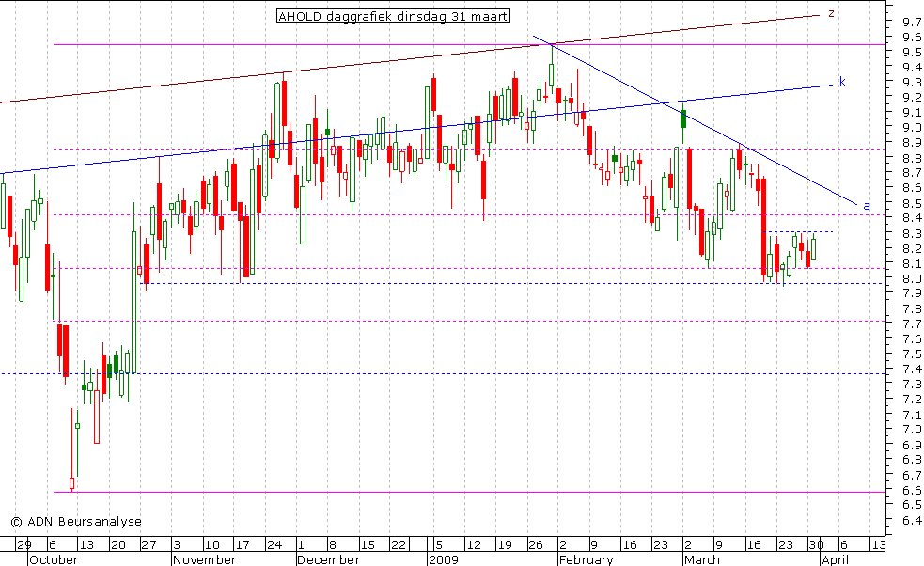Click the 8.7 price axis value
The image size is (924, 566).
pyautogui.click(x=912, y=173)
